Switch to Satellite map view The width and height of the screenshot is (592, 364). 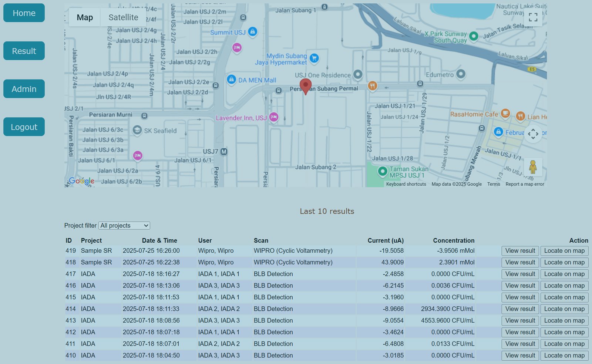123,17
